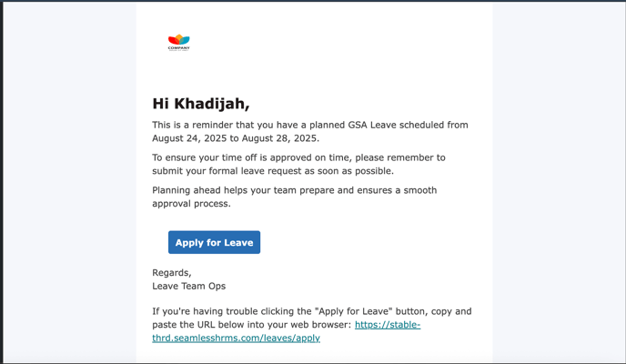Click the "COMPANY" wordmark under the logo

tap(179, 48)
